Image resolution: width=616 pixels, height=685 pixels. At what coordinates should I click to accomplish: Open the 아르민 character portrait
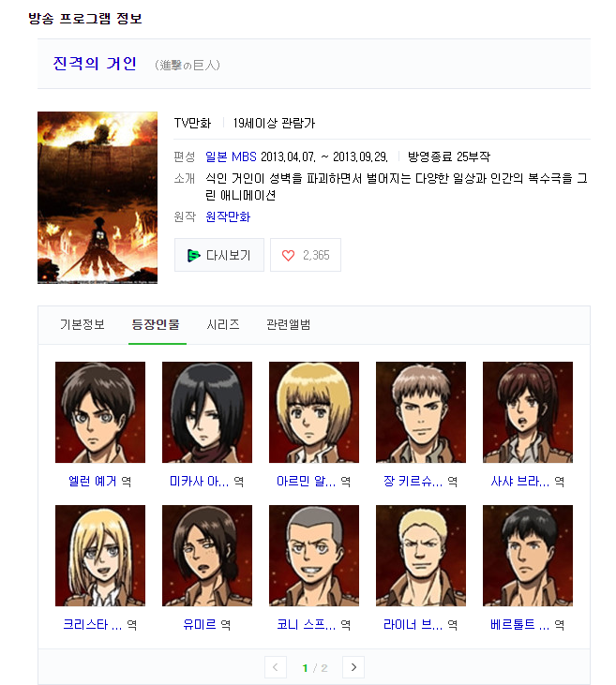314,412
